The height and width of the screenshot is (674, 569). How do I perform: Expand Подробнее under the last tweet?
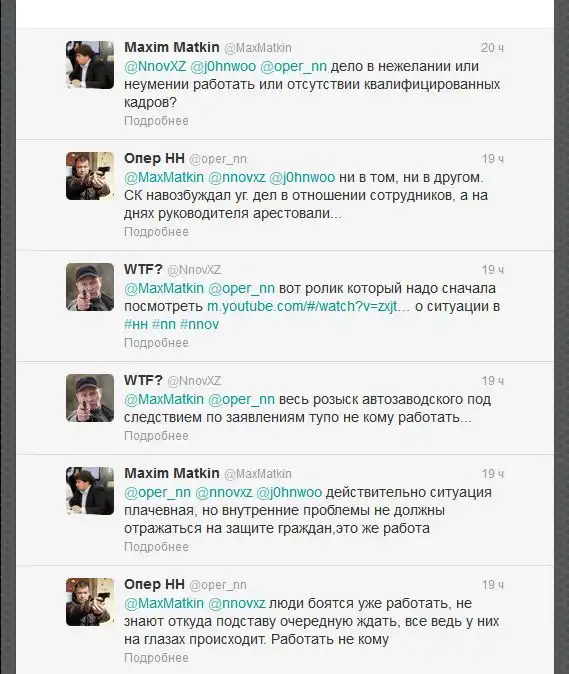156,658
